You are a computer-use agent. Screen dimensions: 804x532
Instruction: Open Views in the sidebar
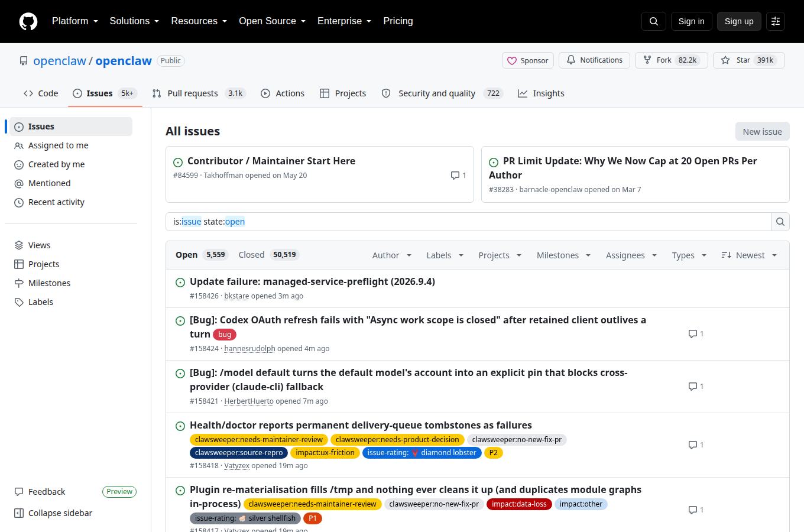pyautogui.click(x=71, y=245)
